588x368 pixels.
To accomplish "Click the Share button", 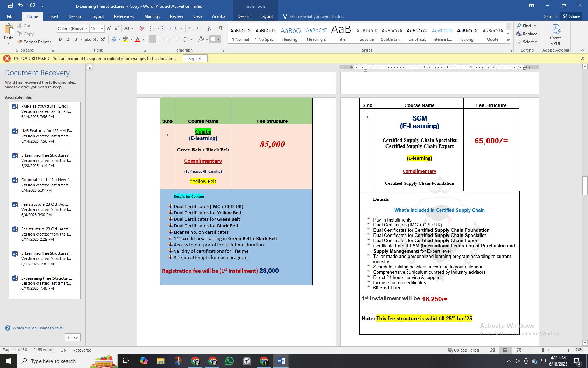I will (x=571, y=16).
